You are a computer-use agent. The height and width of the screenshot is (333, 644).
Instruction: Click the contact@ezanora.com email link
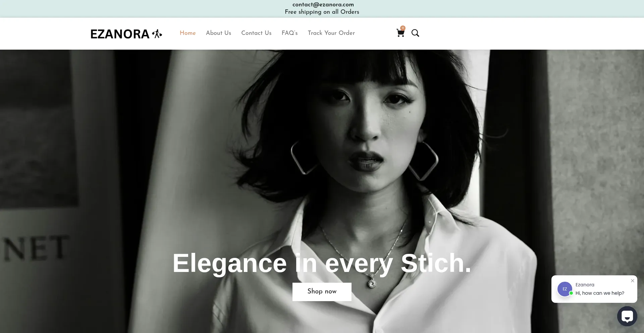[x=323, y=5]
